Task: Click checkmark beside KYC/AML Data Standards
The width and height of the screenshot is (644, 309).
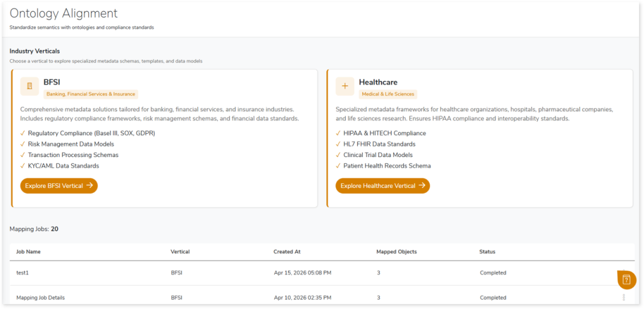Action: point(23,166)
